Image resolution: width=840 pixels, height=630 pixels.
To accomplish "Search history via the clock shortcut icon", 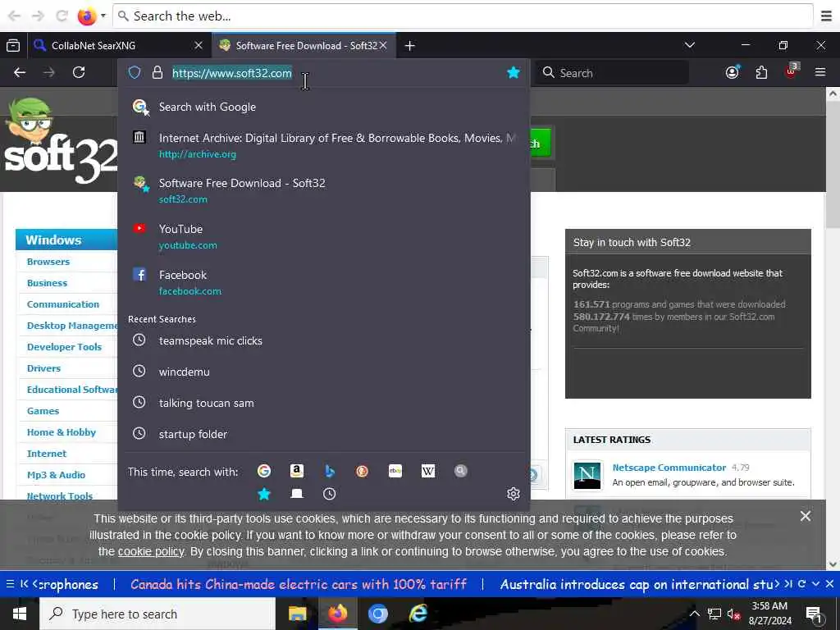I will 330,494.
